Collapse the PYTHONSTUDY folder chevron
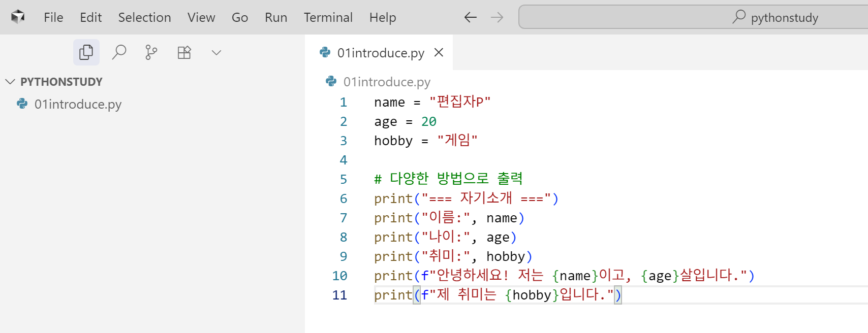This screenshot has width=868, height=333. [10, 82]
